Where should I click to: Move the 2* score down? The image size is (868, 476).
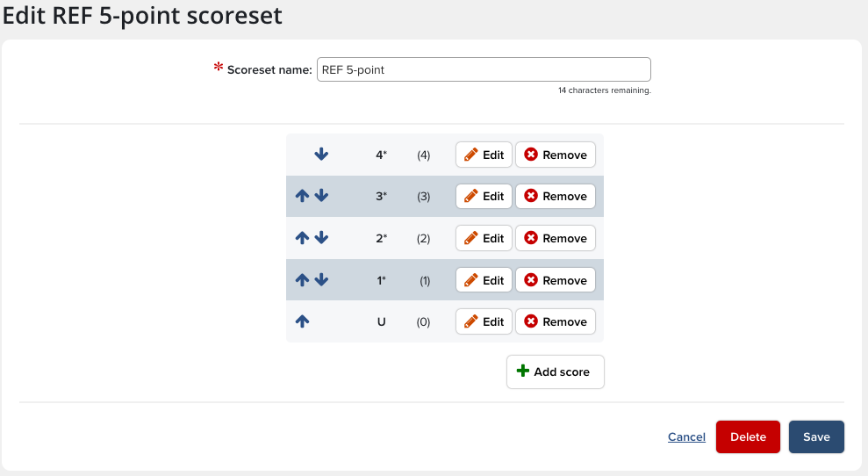pyautogui.click(x=321, y=238)
